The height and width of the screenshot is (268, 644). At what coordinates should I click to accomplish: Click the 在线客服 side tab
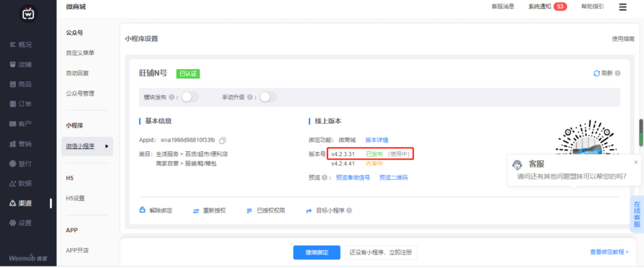point(637,214)
